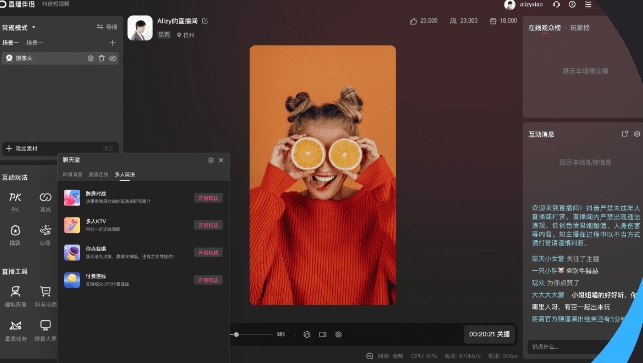The width and height of the screenshot is (643, 363).
Task: Click the live video preview
Action: point(323,175)
